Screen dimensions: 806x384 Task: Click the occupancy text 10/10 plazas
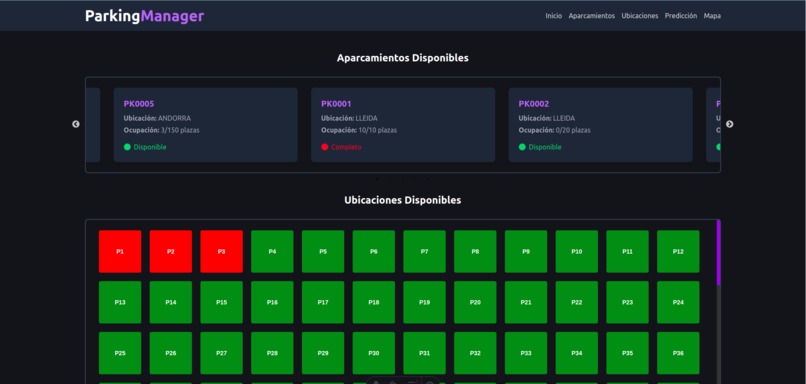(x=377, y=131)
